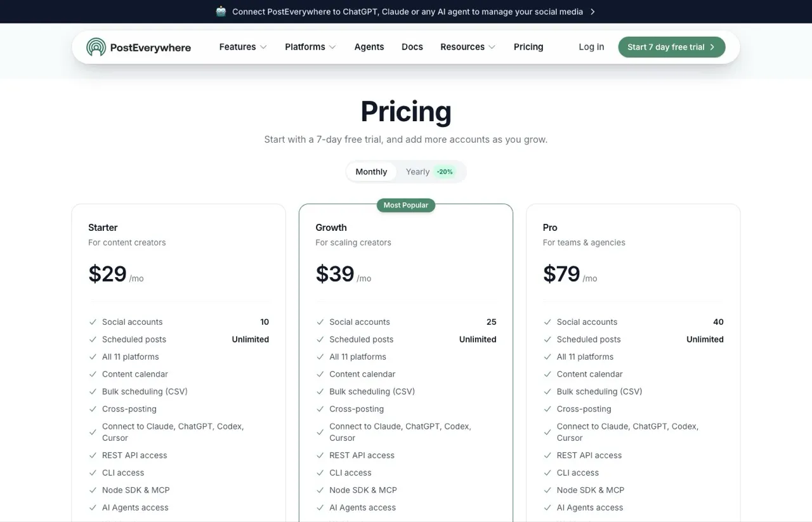812x522 pixels.
Task: Click the robot icon in the top banner
Action: pos(221,11)
